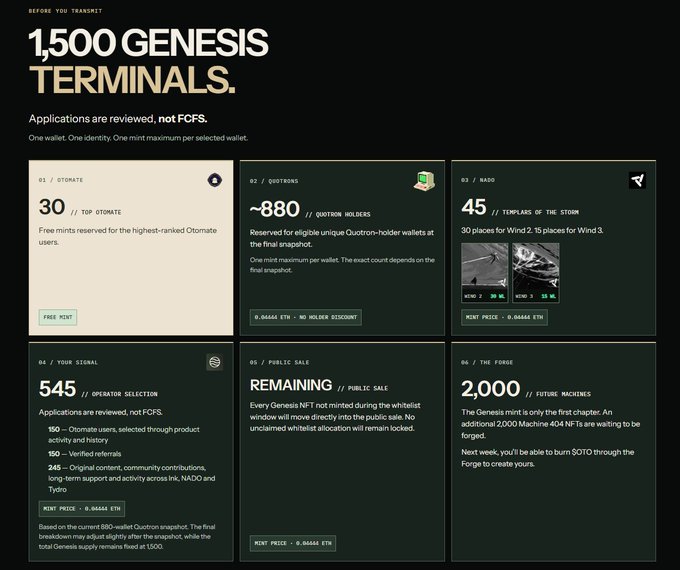Select the 01 / OTOMATE card label
This screenshot has width=680, height=570.
[61, 180]
